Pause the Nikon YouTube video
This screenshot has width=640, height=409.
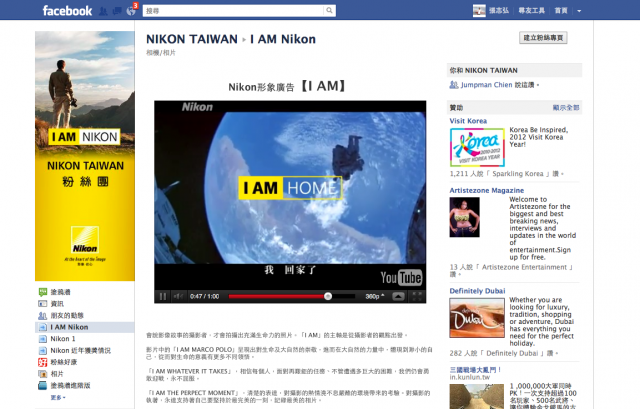pos(162,296)
